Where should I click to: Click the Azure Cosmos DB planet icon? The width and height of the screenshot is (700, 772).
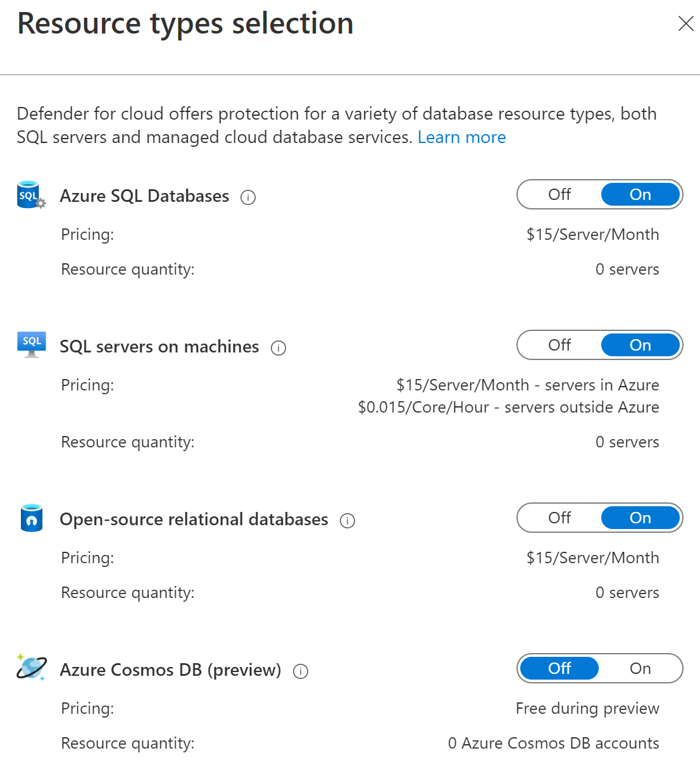tap(32, 668)
